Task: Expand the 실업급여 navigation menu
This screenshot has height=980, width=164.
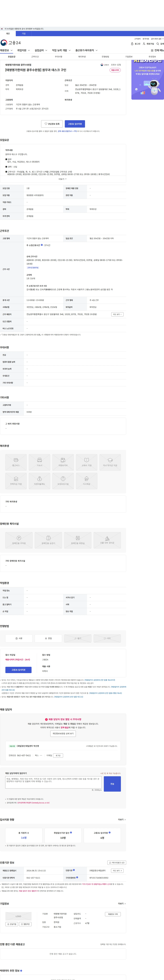Action: 41,50
